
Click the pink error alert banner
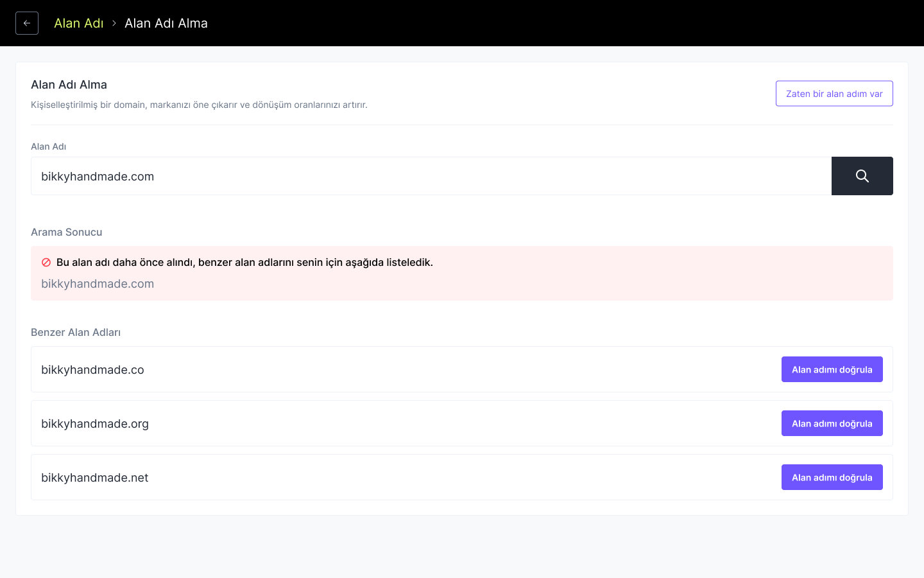click(462, 272)
